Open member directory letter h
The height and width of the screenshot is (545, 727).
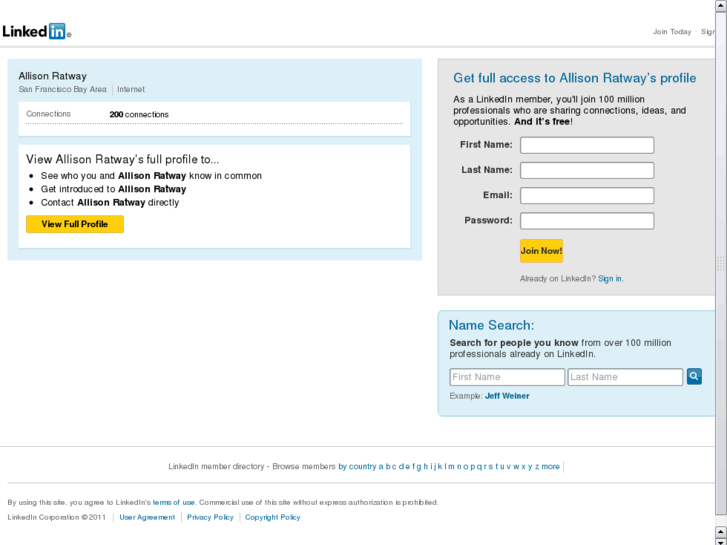coord(426,467)
